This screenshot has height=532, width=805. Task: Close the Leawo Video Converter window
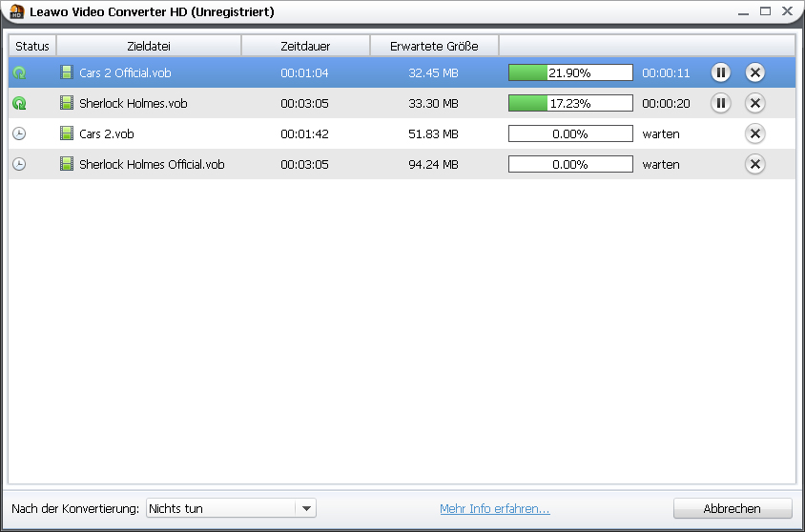click(788, 11)
